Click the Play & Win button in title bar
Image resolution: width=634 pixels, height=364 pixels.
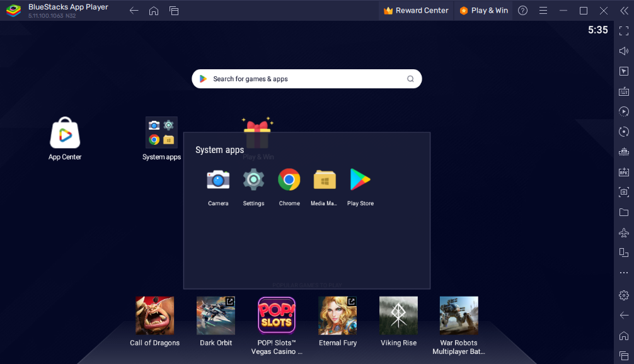(x=483, y=11)
